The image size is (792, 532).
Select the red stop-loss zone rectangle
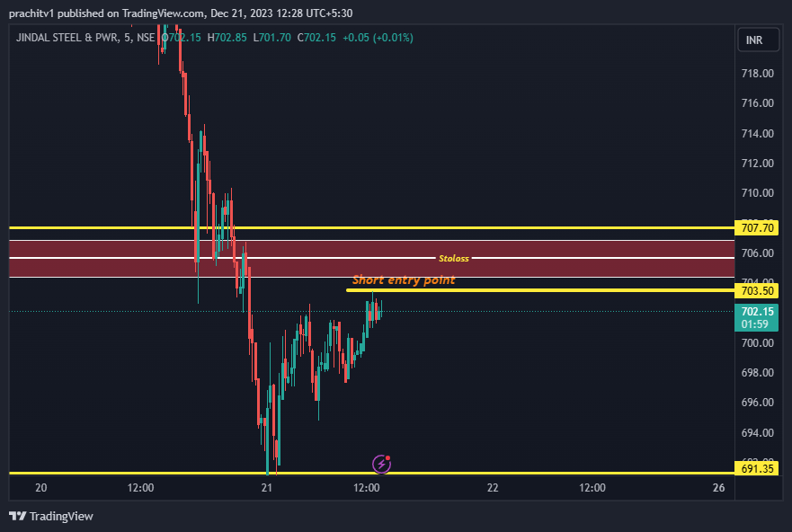click(x=372, y=259)
